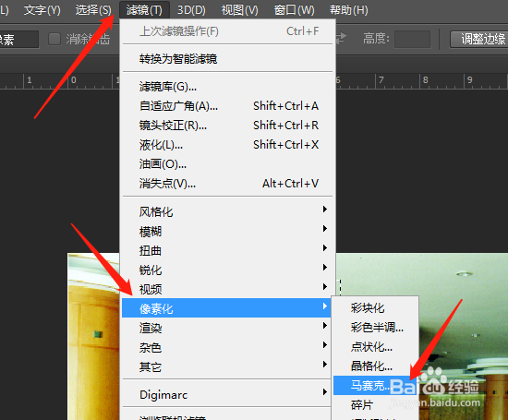Viewport: 508px width, 420px height.
Task: Expand the 像素化 submenu
Action: (x=227, y=308)
